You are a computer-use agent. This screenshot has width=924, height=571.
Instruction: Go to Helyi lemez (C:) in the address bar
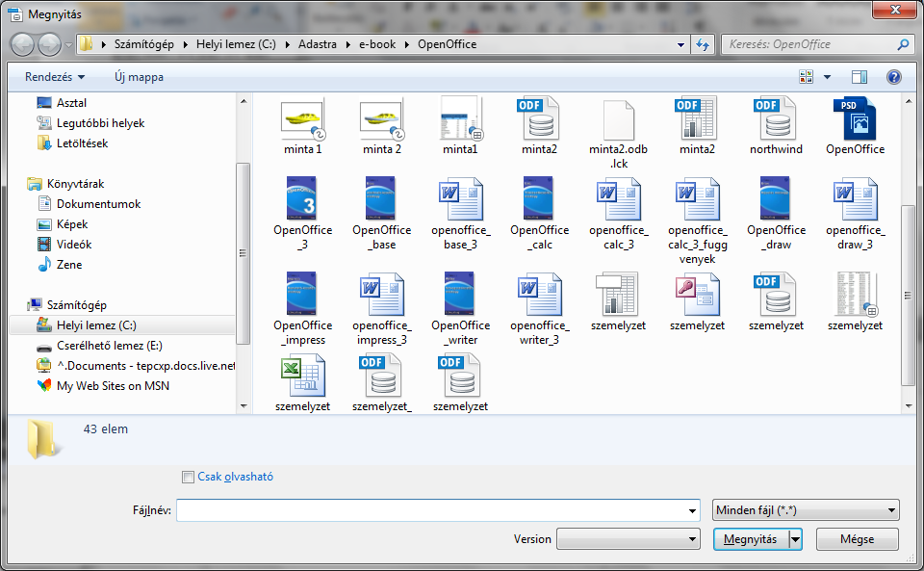click(236, 44)
